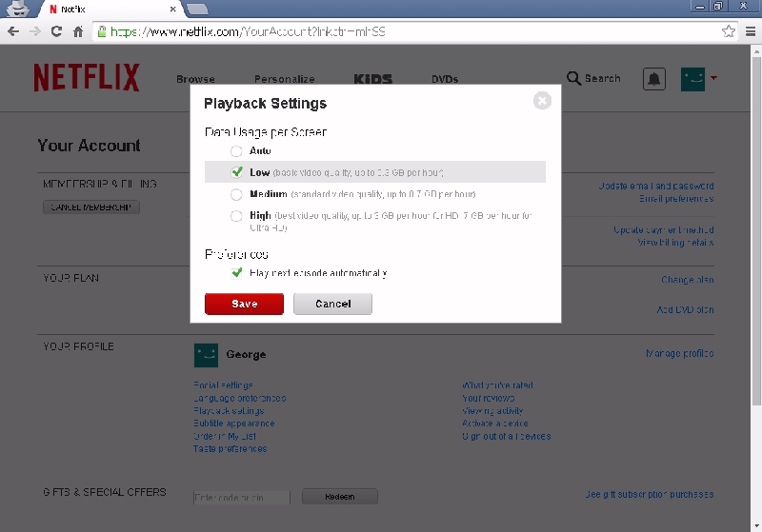The width and height of the screenshot is (762, 532).
Task: Open Viewing activity link
Action: 492,410
